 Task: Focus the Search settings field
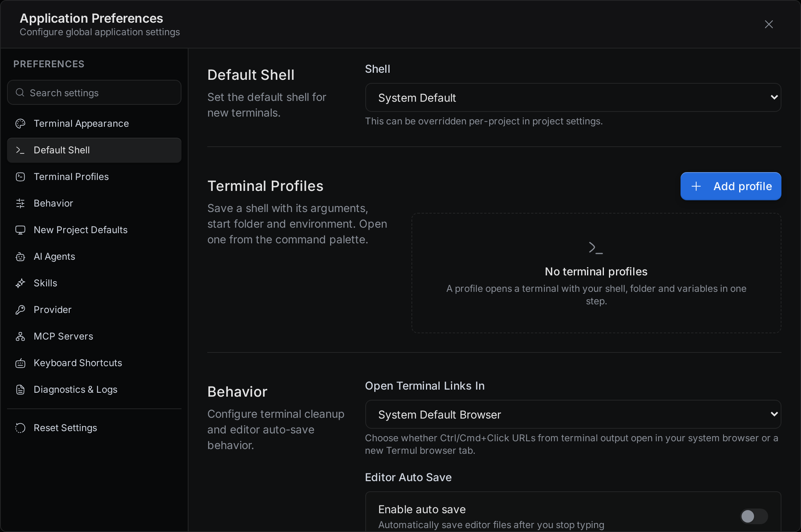click(x=94, y=92)
